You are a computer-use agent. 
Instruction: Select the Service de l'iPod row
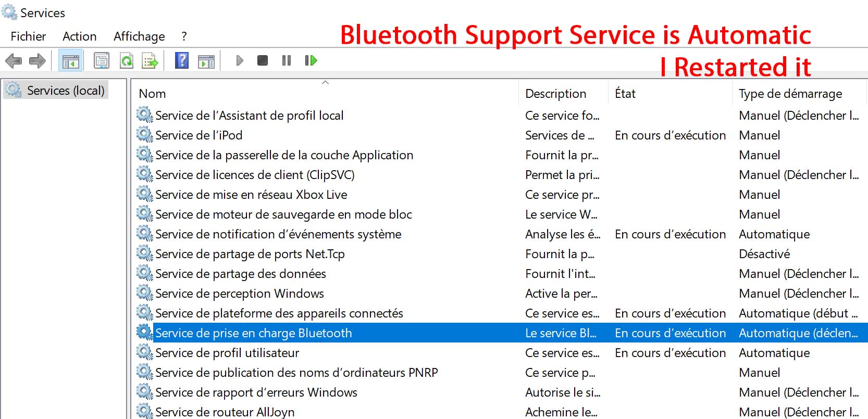(199, 135)
